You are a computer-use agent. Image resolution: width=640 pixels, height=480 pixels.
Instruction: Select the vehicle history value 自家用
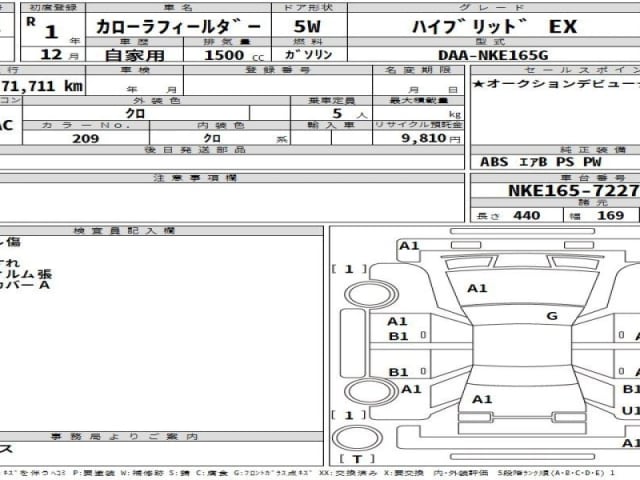point(134,55)
